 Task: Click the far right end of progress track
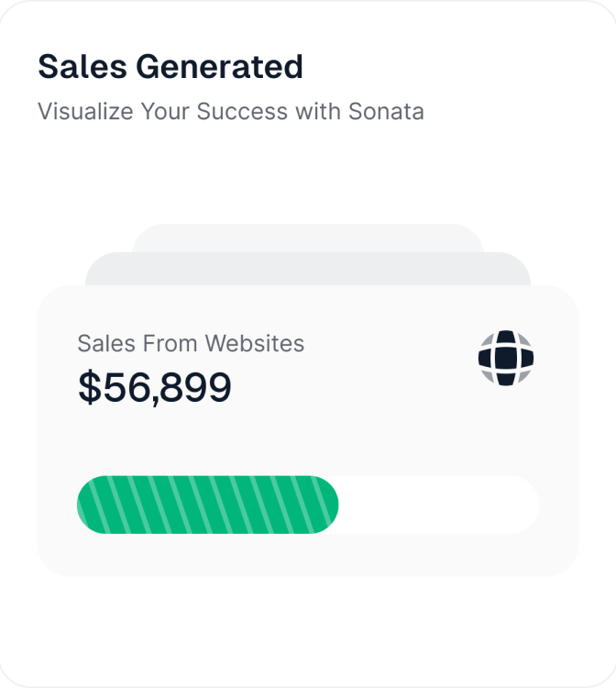coord(525,505)
